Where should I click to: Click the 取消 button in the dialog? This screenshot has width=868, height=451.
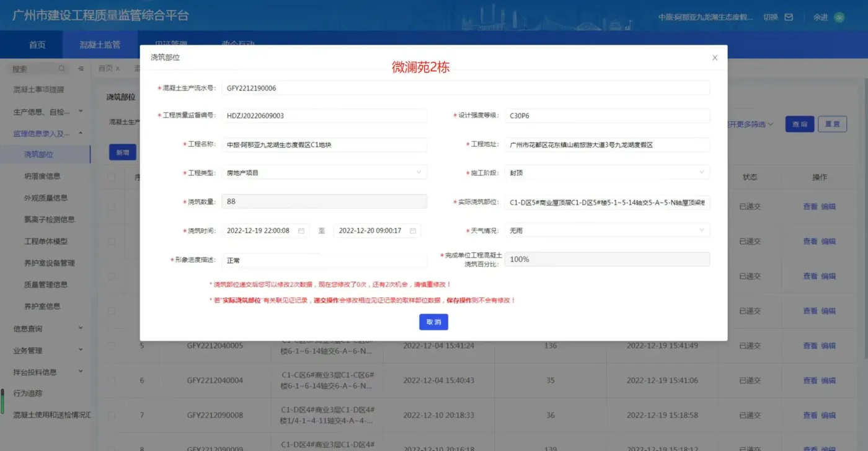(x=433, y=322)
